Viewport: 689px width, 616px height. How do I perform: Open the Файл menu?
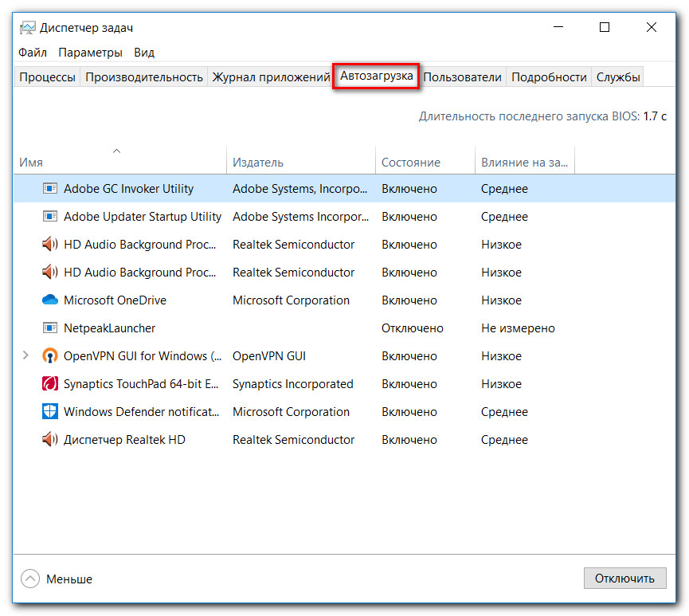click(x=33, y=53)
